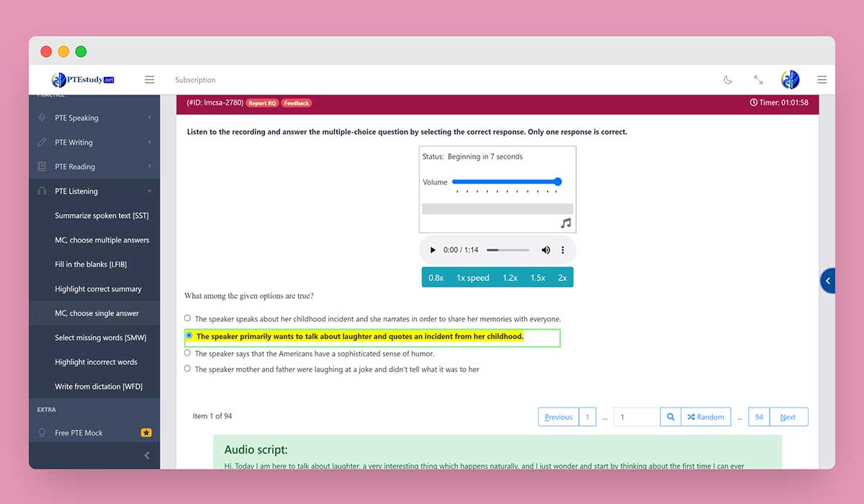Click the hamburger menu beside the logo
Image resolution: width=864 pixels, height=504 pixels.
click(x=150, y=79)
